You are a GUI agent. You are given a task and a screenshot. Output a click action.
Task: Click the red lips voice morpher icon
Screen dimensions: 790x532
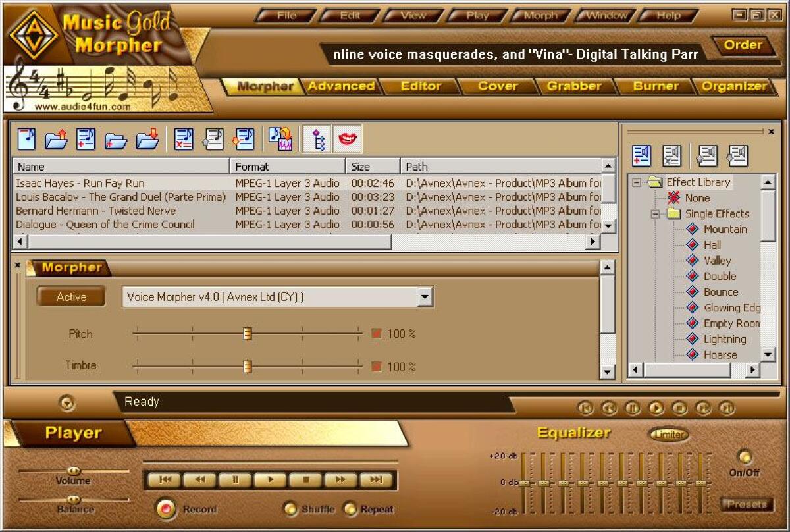coord(348,138)
